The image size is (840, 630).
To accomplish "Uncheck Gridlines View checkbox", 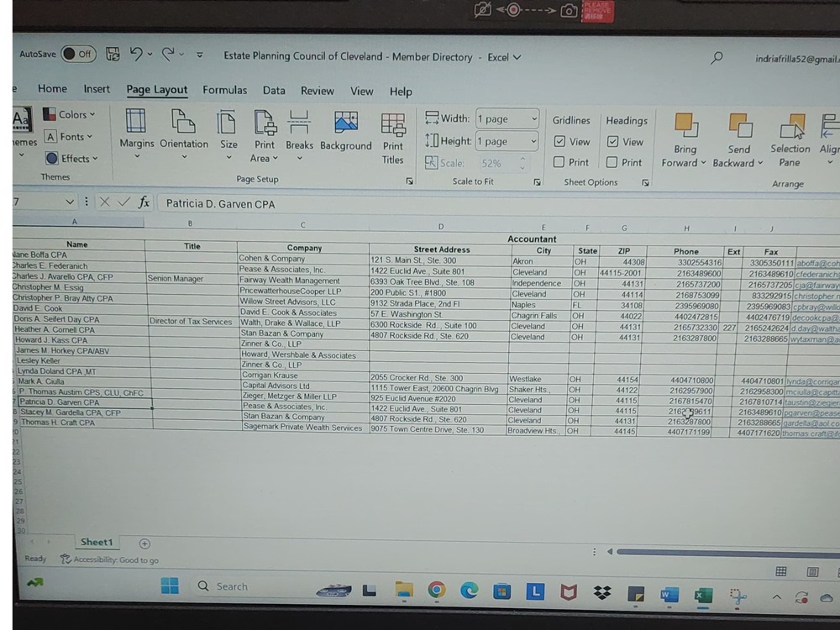I will (x=559, y=141).
